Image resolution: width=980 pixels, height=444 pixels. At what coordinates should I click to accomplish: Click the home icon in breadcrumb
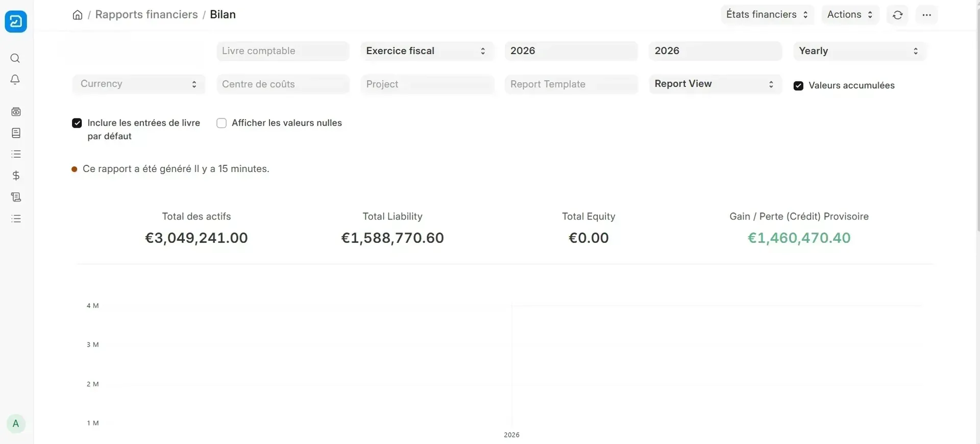tap(78, 15)
